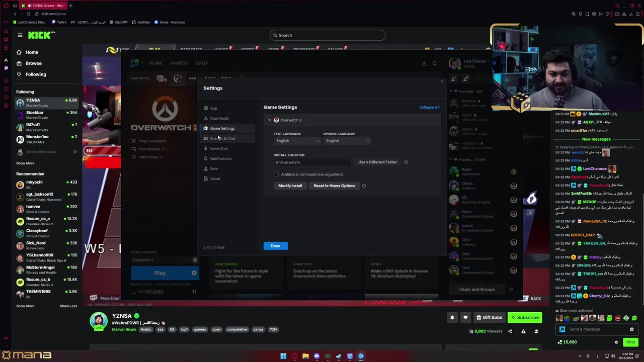Click the Kick search field

[328, 35]
